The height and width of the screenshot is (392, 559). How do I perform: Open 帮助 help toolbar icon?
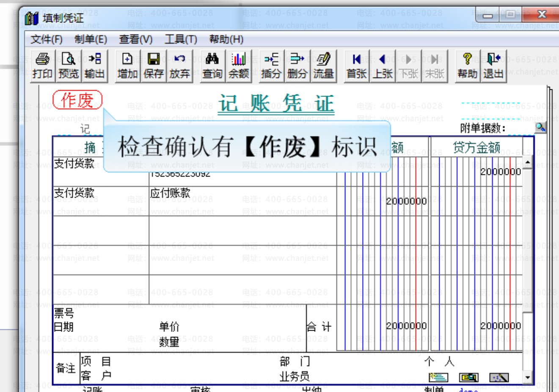pos(467,66)
